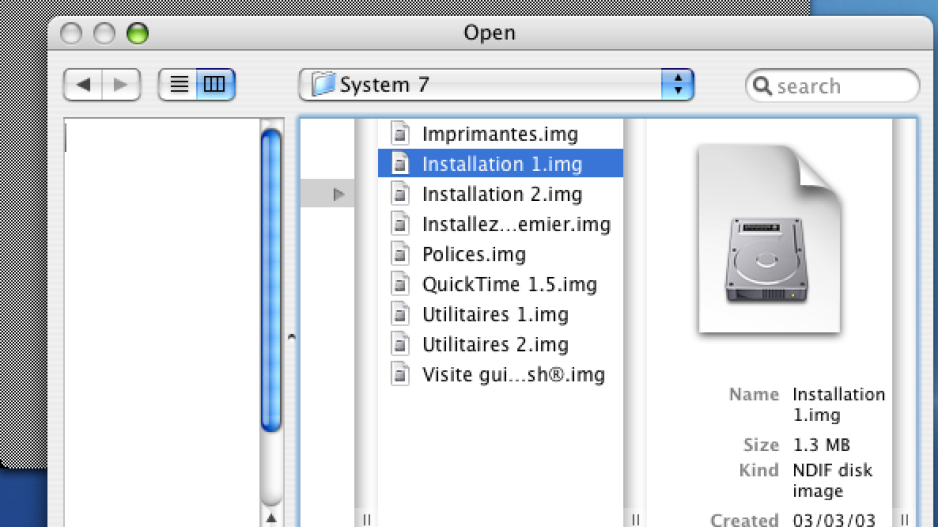The height and width of the screenshot is (527, 938).
Task: Click the search field
Action: click(832, 86)
